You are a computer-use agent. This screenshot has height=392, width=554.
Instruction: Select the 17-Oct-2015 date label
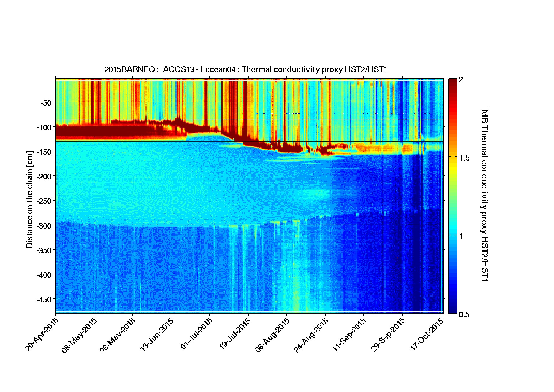[x=427, y=334]
